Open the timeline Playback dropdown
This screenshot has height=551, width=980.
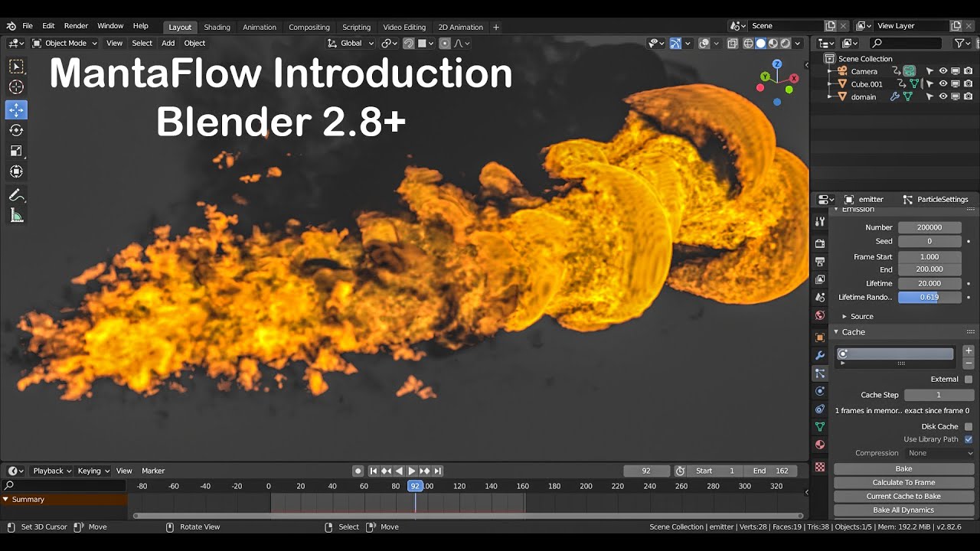(51, 471)
